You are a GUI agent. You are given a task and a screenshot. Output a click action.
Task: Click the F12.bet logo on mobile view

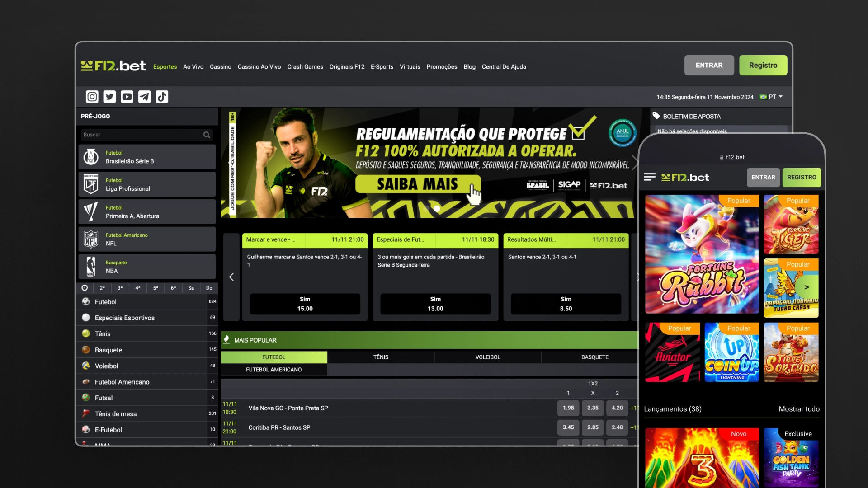(x=685, y=178)
